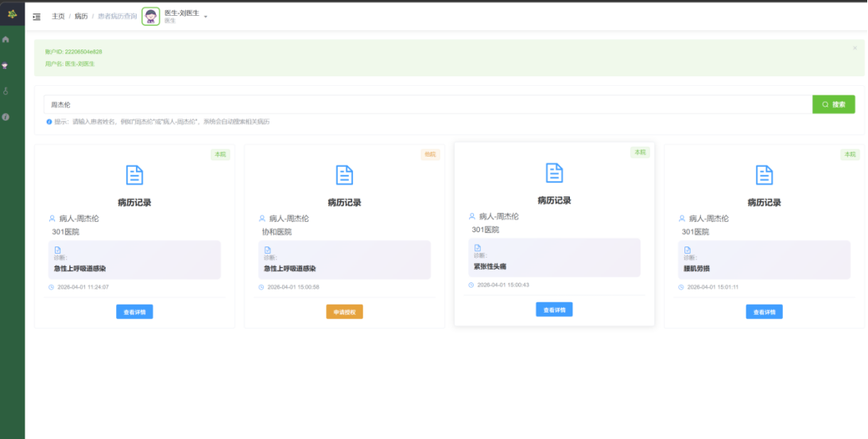Click 病人-周杰伦 name on the 紧张性头痛 card

point(498,216)
